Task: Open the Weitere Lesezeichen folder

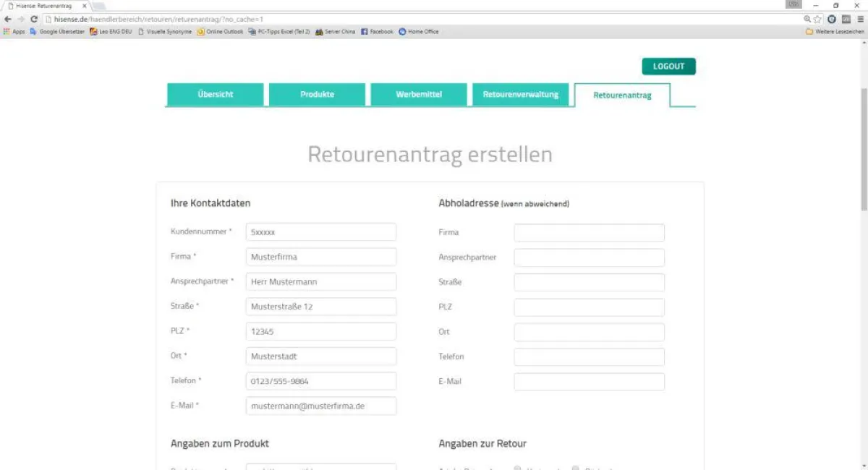Action: (x=835, y=32)
